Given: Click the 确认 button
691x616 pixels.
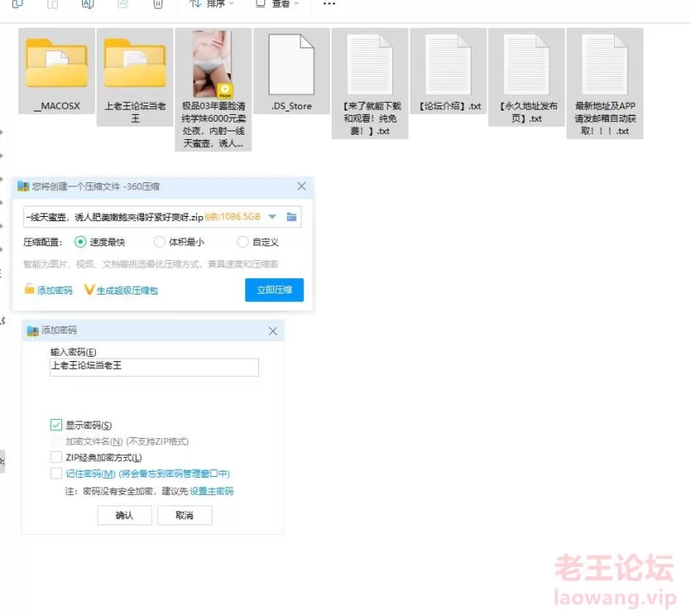Looking at the screenshot, I should [124, 515].
